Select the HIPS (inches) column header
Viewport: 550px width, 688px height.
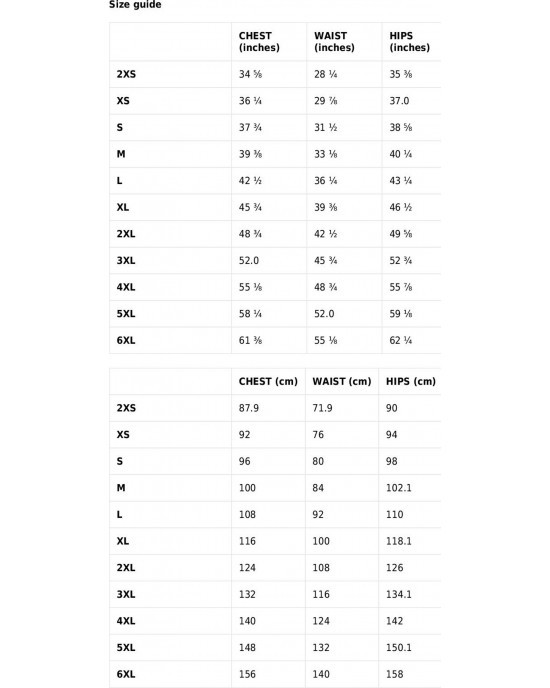click(410, 42)
